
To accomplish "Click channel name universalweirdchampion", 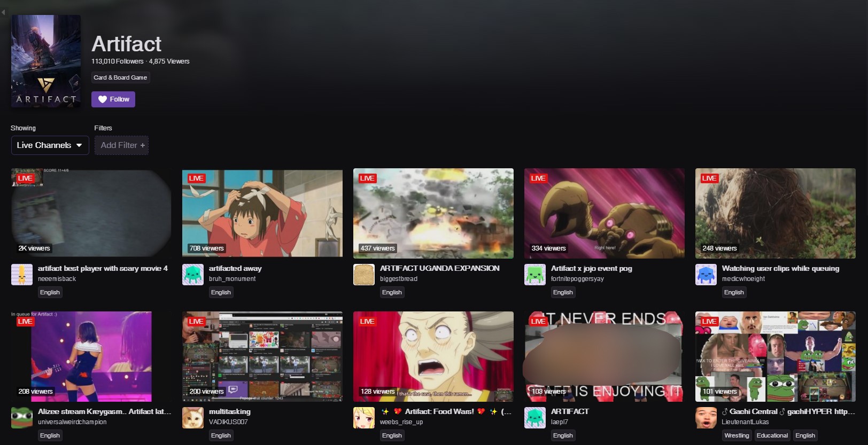I will [x=72, y=422].
